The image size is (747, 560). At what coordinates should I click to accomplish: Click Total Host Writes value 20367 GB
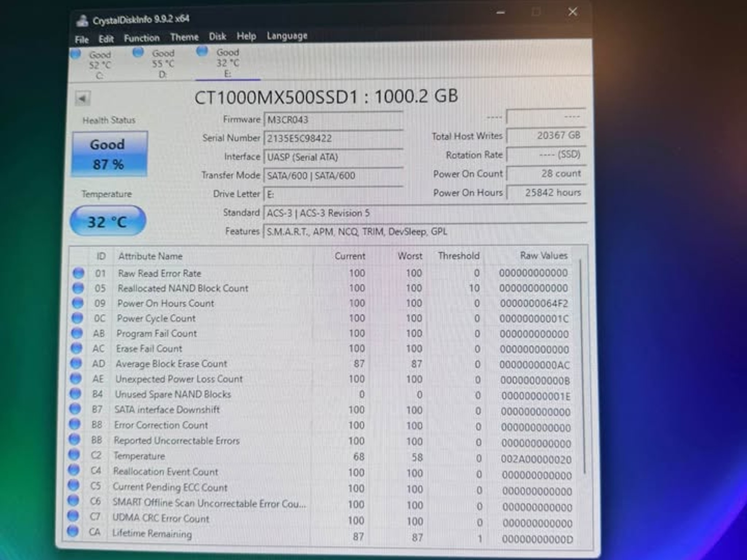pyautogui.click(x=546, y=136)
